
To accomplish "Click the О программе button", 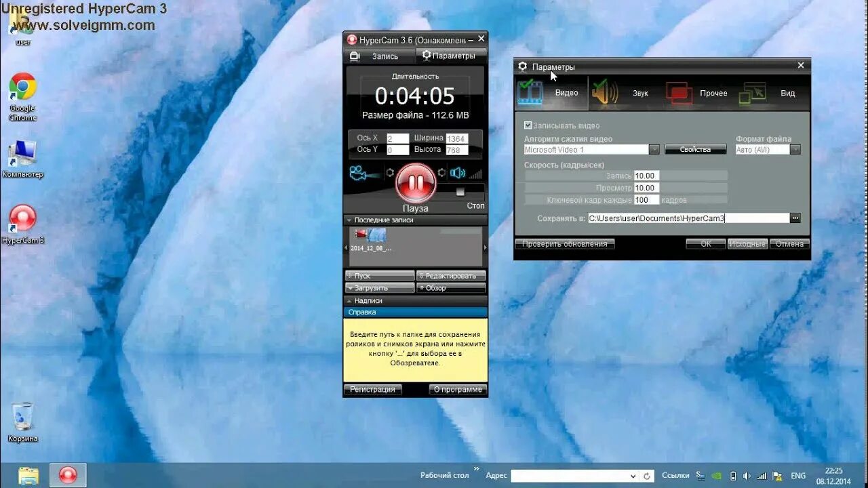I will pos(458,389).
